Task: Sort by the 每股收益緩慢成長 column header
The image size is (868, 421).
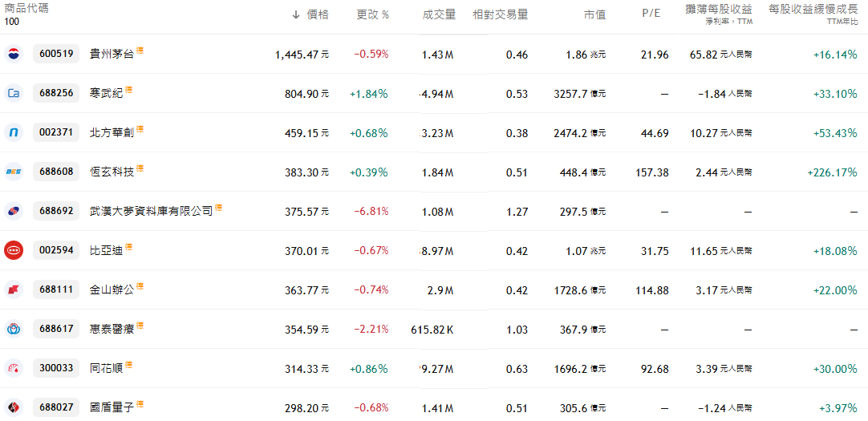Action: [x=813, y=10]
